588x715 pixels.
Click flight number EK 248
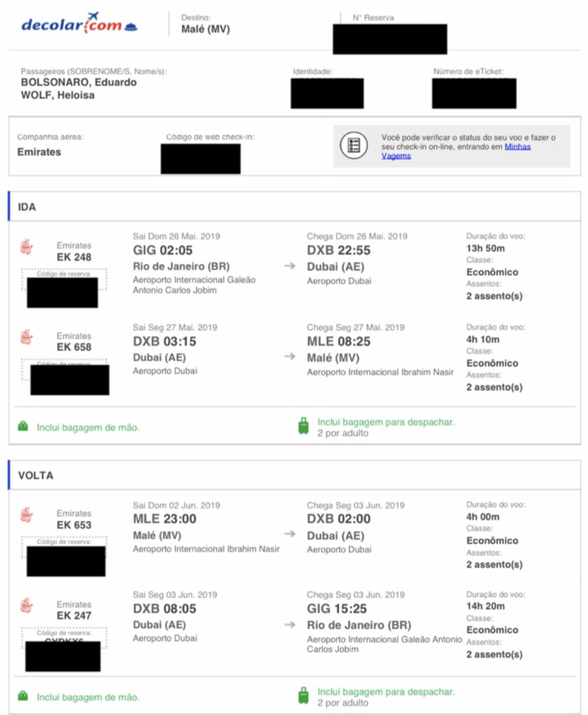click(x=74, y=257)
